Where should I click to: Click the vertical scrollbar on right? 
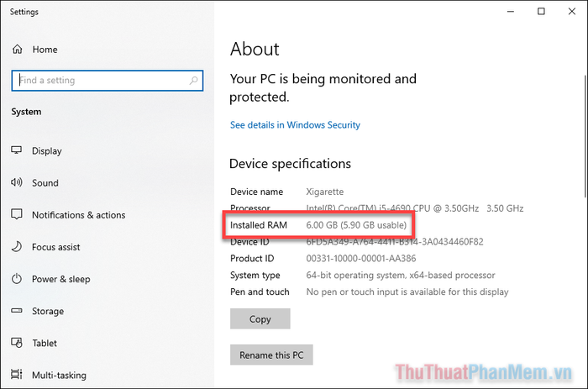585,135
